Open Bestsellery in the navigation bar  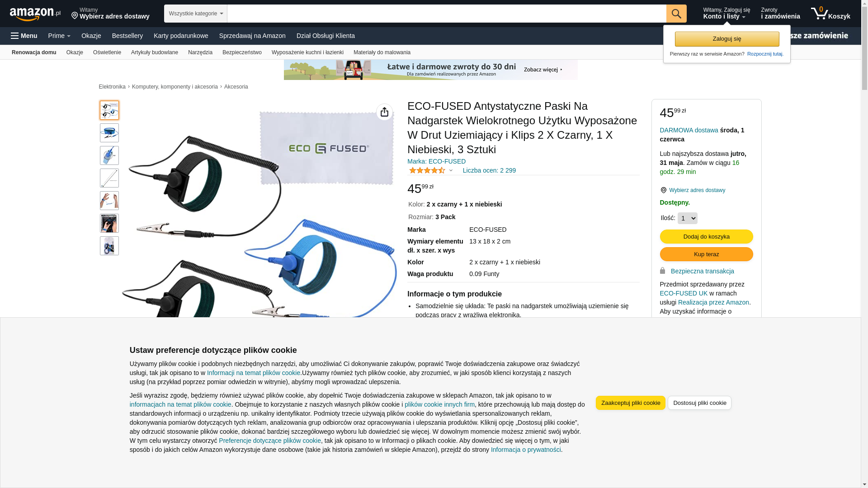(x=127, y=36)
